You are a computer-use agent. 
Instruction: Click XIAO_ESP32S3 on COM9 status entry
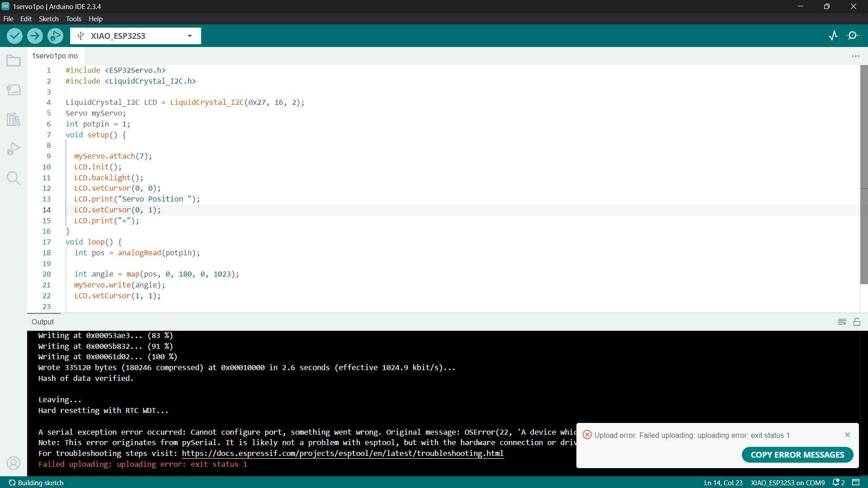pyautogui.click(x=788, y=483)
